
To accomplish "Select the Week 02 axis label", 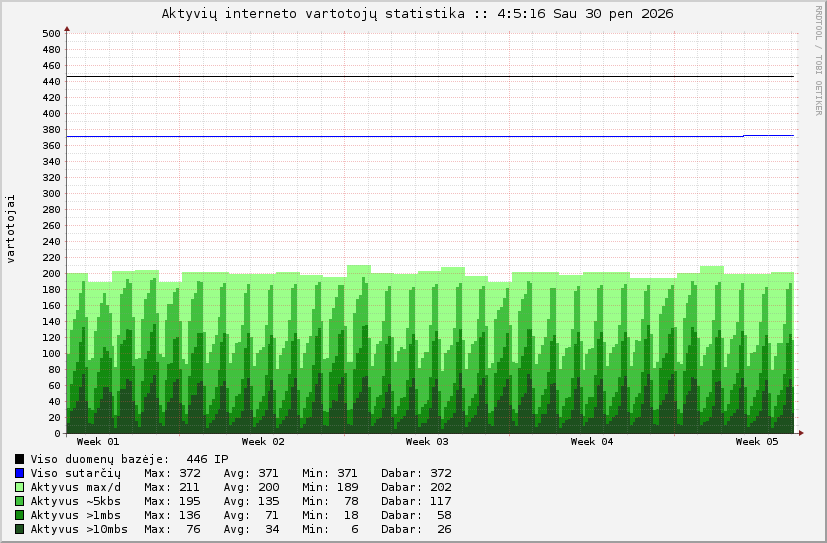I will click(263, 442).
